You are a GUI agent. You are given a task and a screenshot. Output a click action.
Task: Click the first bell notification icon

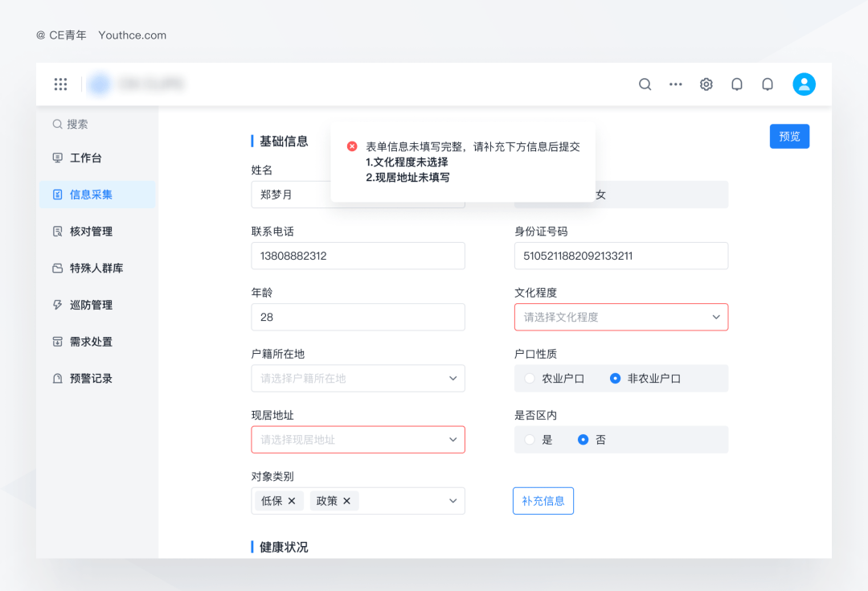point(737,84)
